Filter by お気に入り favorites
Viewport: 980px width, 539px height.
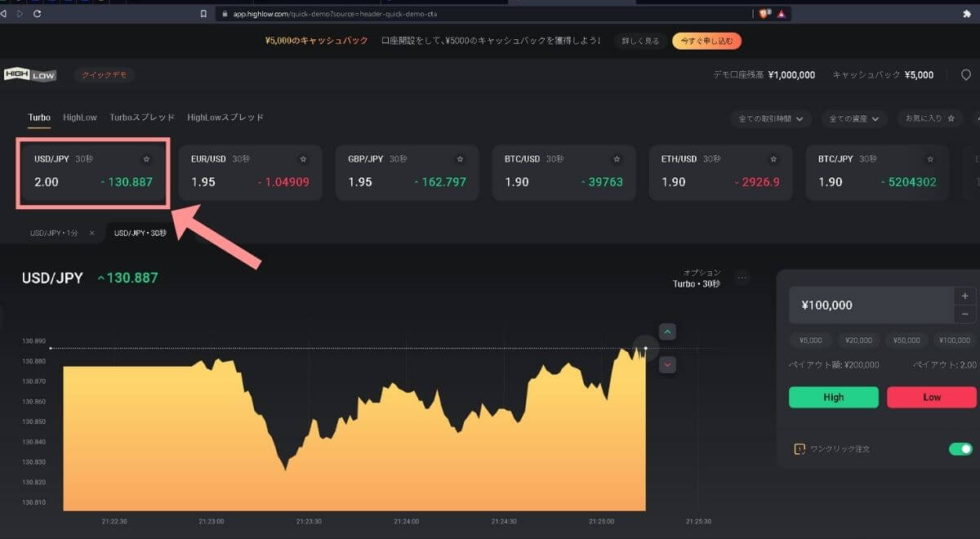[929, 118]
